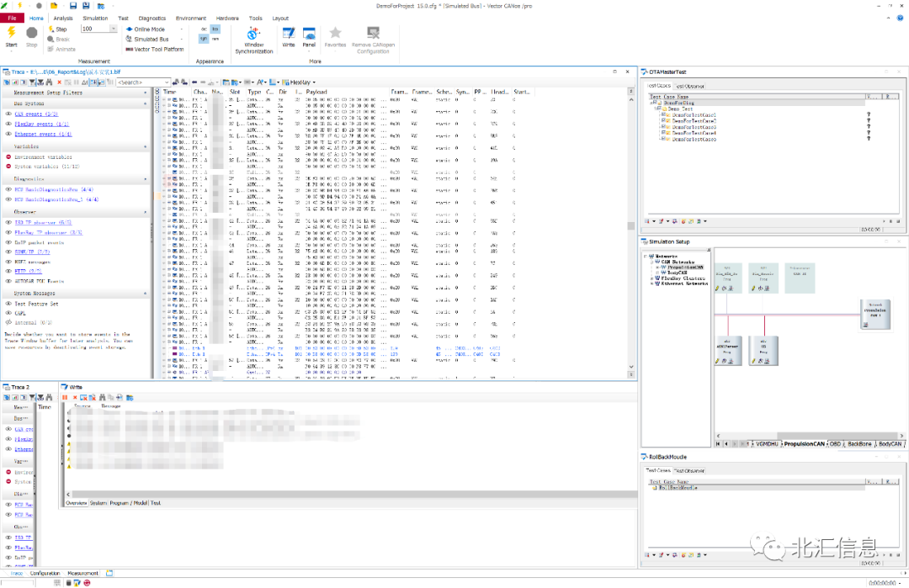Image resolution: width=909 pixels, height=588 pixels.
Task: Click the Stop measurement icon
Action: pos(31,33)
